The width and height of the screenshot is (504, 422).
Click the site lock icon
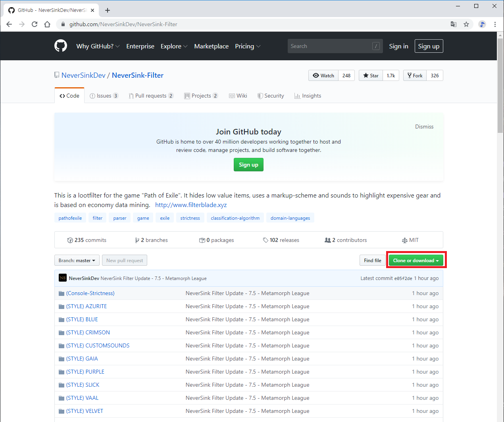point(63,24)
